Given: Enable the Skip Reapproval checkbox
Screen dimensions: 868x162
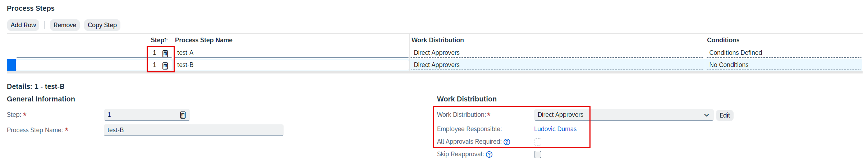Looking at the screenshot, I should (538, 154).
